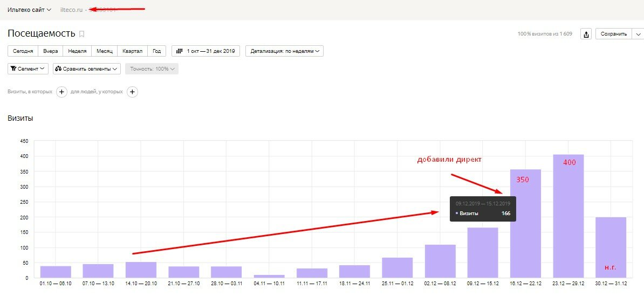Expand Ильтеко сайт counter selector
The height and width of the screenshot is (296, 644).
click(29, 10)
